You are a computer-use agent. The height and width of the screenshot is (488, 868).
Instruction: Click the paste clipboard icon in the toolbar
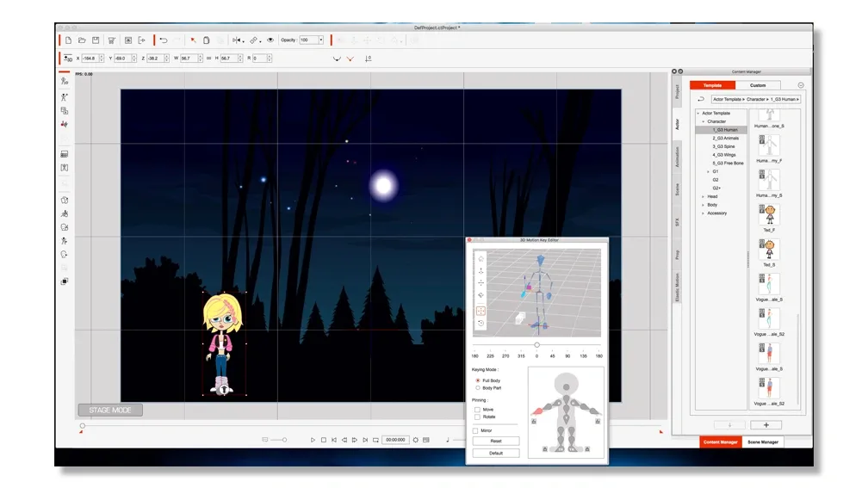click(207, 40)
